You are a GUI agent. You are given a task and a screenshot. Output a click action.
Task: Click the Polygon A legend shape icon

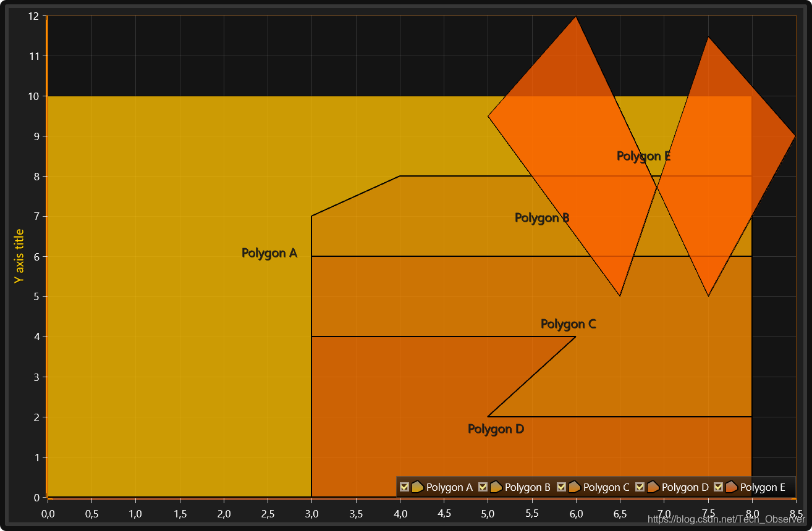417,487
